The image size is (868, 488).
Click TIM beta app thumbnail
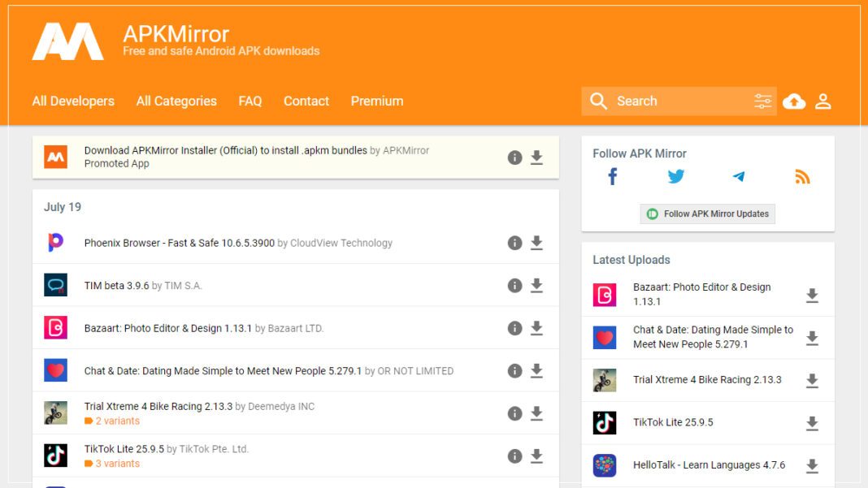pos(55,285)
